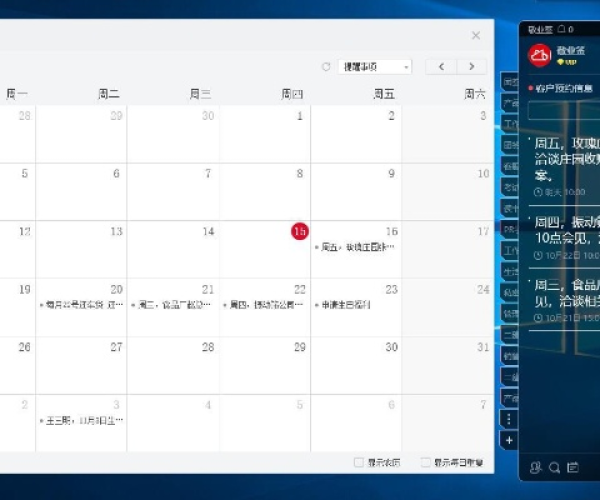Open the 周四 event on the 22nd
600x500 pixels.
coord(263,305)
